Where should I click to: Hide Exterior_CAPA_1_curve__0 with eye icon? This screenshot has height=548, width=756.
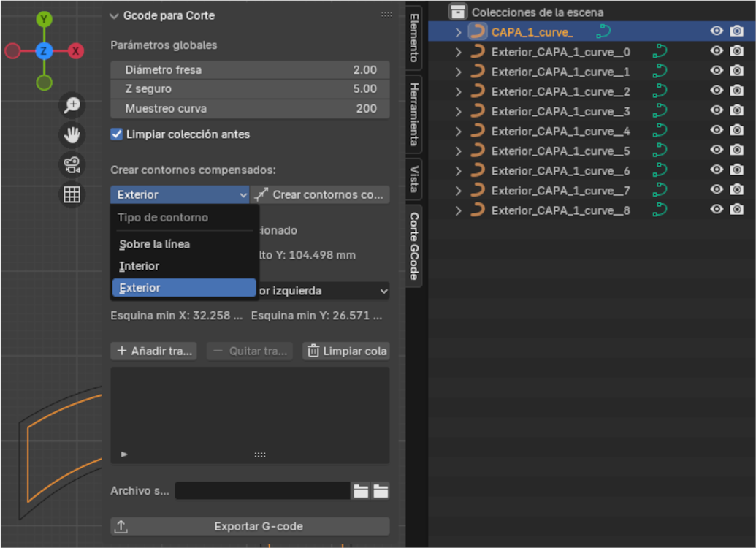coord(717,51)
